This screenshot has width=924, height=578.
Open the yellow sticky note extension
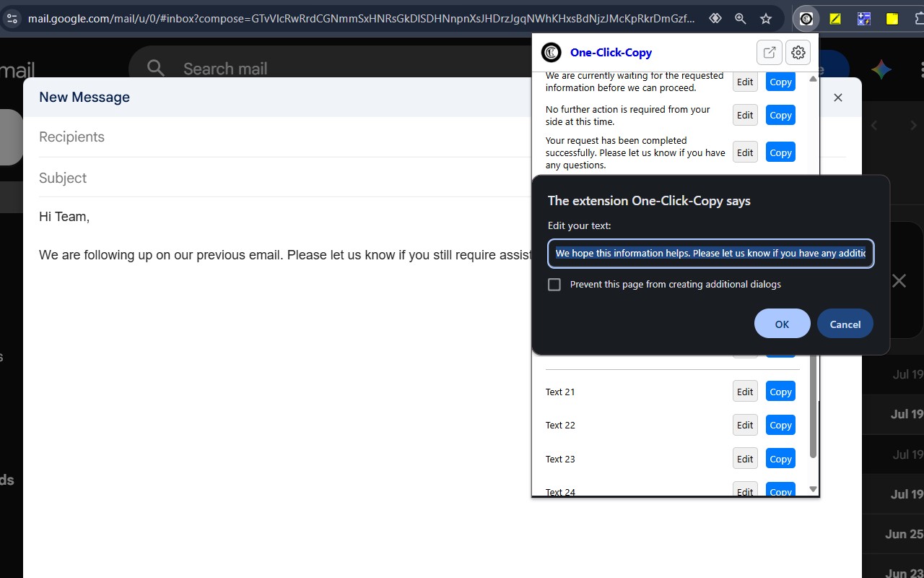(x=893, y=19)
